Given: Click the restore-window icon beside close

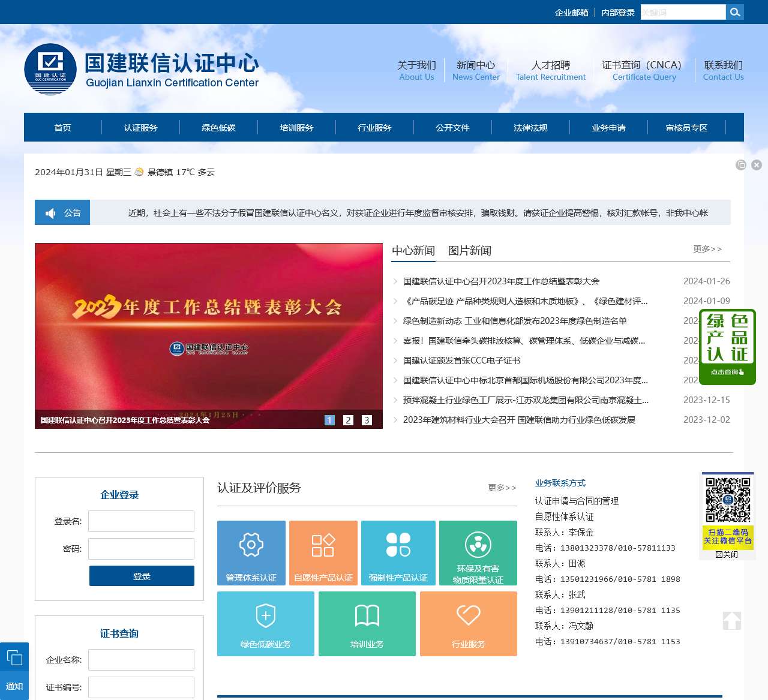Looking at the screenshot, I should pyautogui.click(x=741, y=164).
